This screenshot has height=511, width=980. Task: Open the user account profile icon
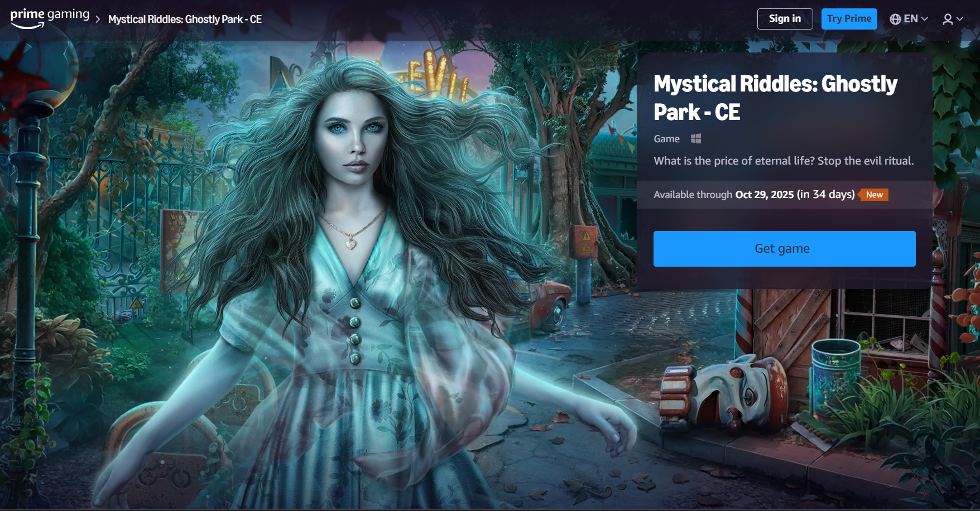948,19
